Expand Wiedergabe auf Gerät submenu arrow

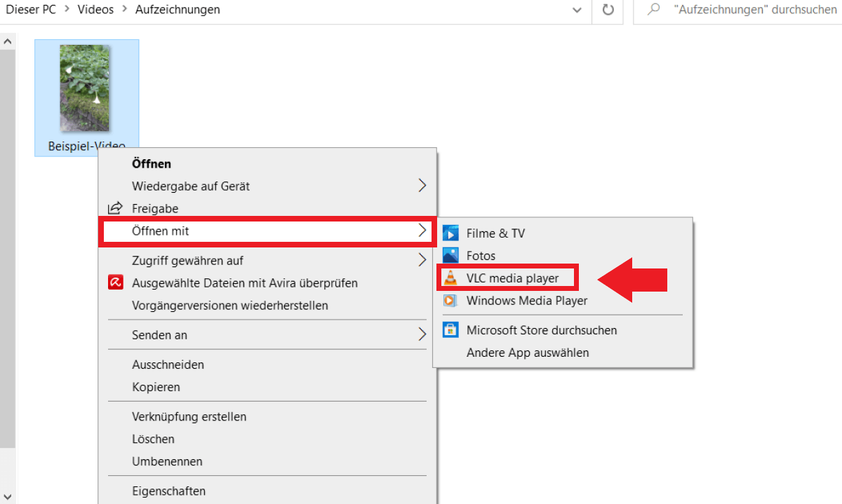tap(422, 186)
